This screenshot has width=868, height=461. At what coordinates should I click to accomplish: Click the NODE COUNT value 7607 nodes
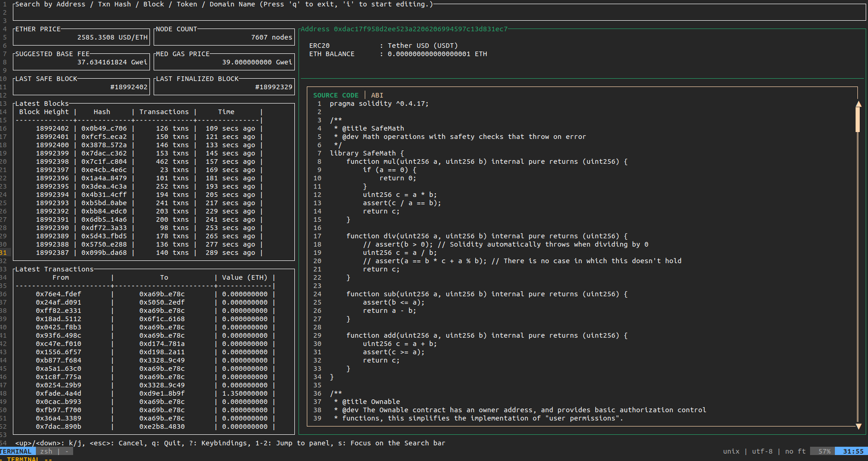[x=272, y=37]
